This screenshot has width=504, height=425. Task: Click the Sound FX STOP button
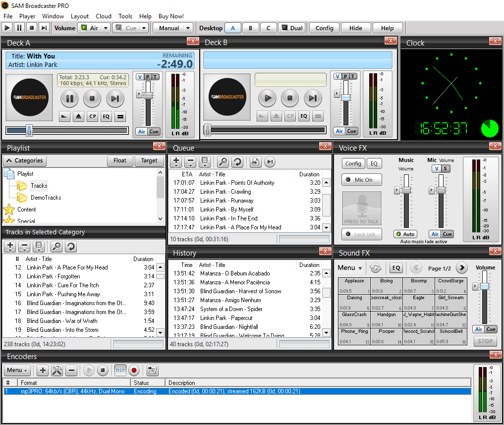(x=485, y=341)
